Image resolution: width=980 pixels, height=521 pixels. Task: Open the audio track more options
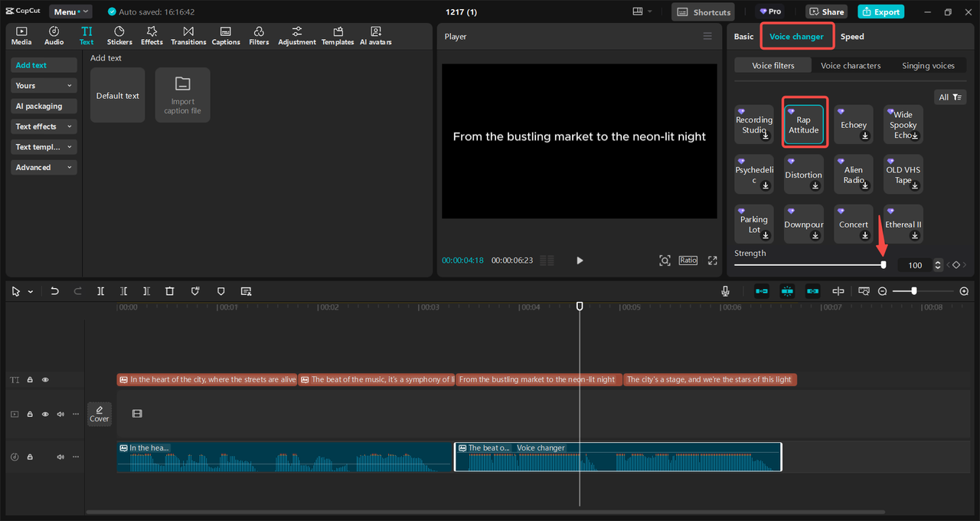pos(76,457)
